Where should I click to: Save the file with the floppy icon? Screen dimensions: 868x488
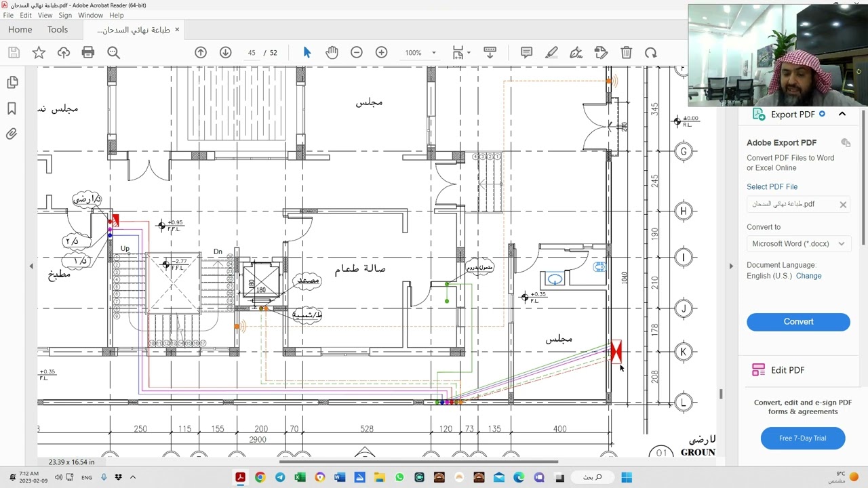coord(14,53)
